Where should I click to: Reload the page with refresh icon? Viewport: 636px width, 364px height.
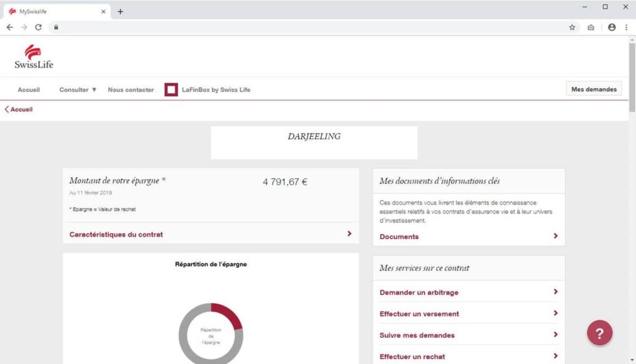(x=38, y=27)
